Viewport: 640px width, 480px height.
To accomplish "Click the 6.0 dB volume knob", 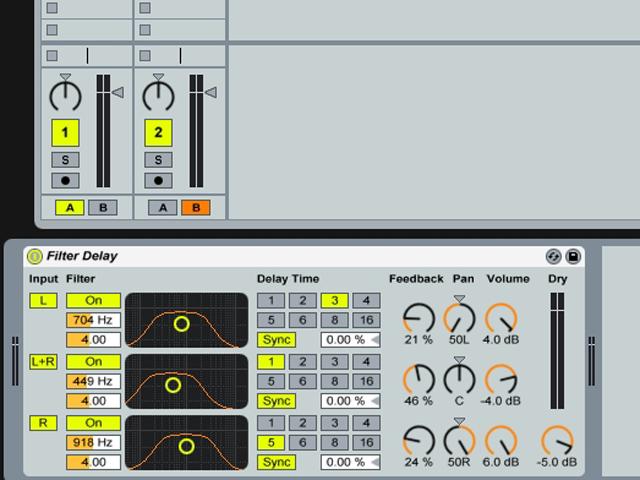I will [501, 441].
